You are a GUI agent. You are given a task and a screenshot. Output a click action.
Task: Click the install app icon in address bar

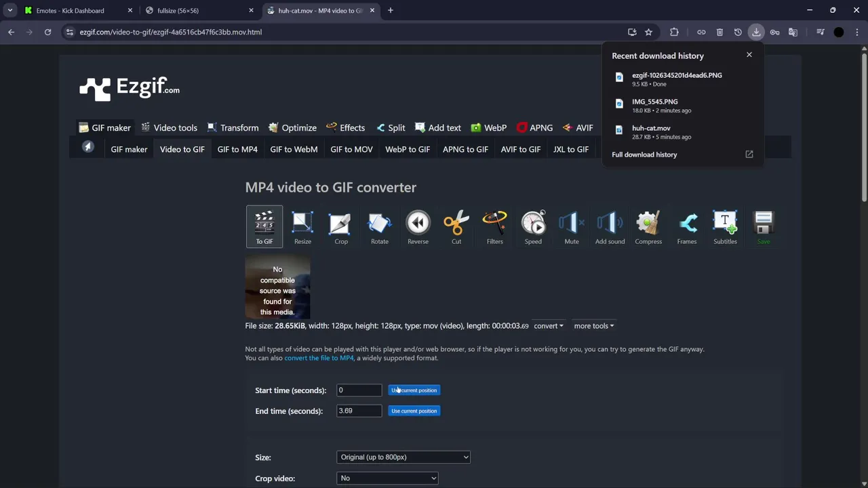[632, 32]
